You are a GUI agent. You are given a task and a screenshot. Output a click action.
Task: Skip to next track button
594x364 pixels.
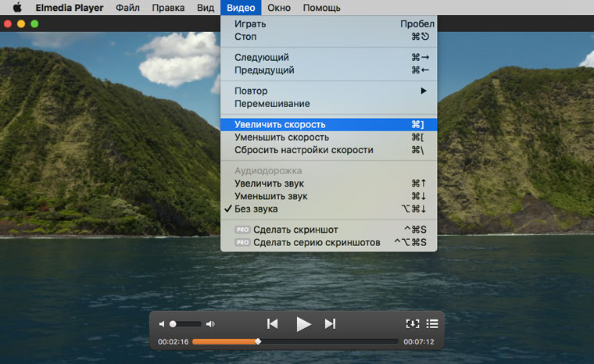point(330,324)
